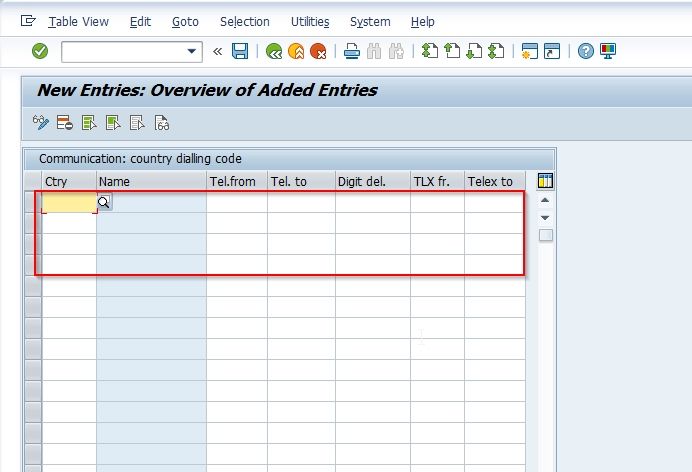
Task: Open the Utilities menu
Action: (310, 22)
